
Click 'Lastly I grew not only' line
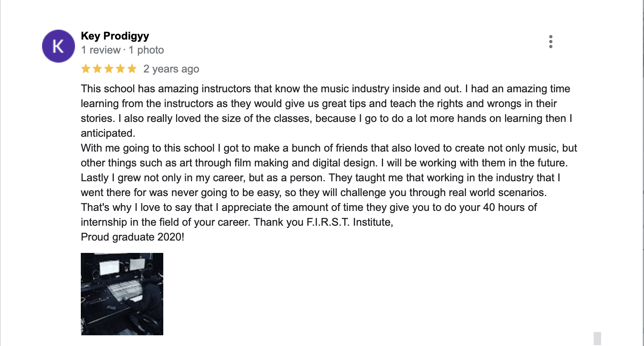coord(320,178)
